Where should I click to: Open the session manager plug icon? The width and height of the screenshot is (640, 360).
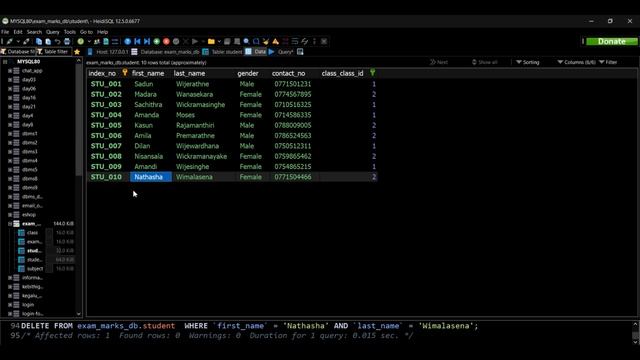[9, 41]
